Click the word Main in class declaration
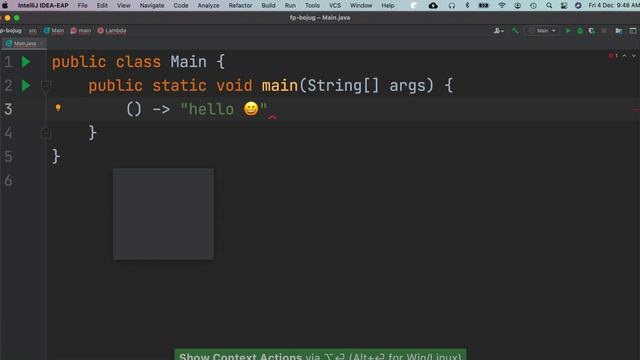Image resolution: width=640 pixels, height=360 pixels. (x=189, y=62)
